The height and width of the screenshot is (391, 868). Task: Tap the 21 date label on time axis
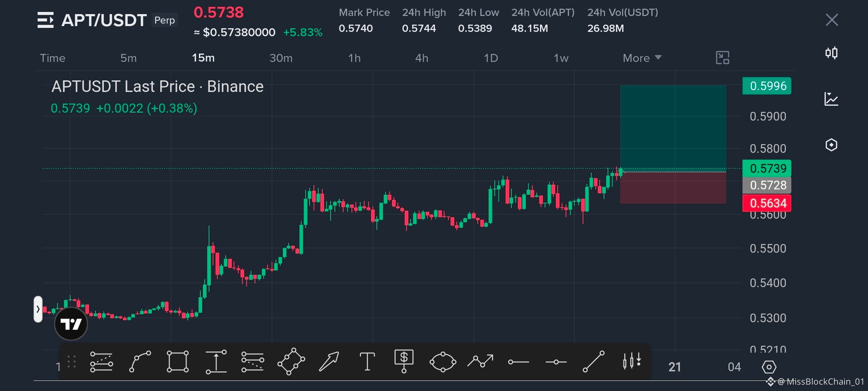pyautogui.click(x=675, y=367)
